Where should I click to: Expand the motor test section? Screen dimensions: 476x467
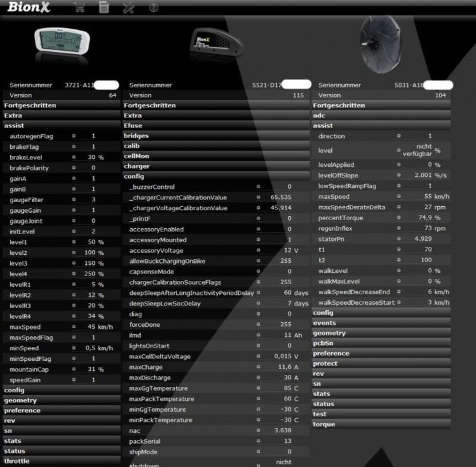(381, 414)
